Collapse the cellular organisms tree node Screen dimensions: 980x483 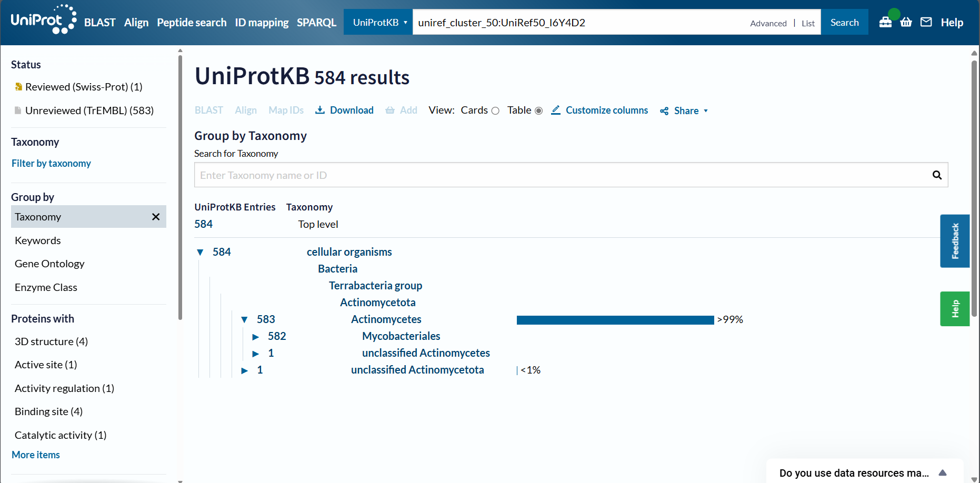pyautogui.click(x=200, y=252)
